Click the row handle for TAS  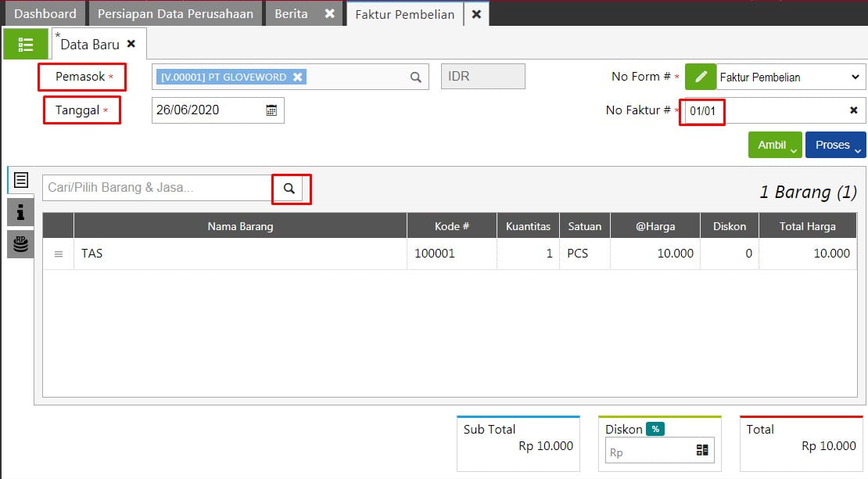click(x=58, y=254)
